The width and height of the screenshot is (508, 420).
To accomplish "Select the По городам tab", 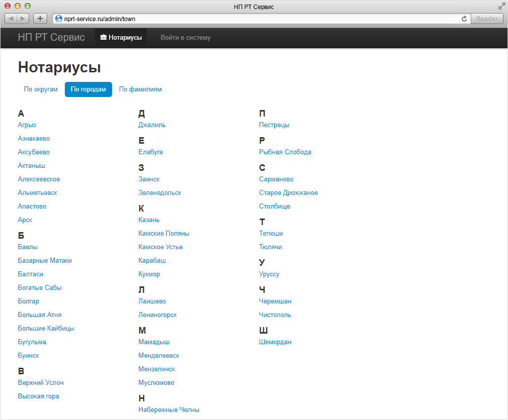I will [x=88, y=89].
